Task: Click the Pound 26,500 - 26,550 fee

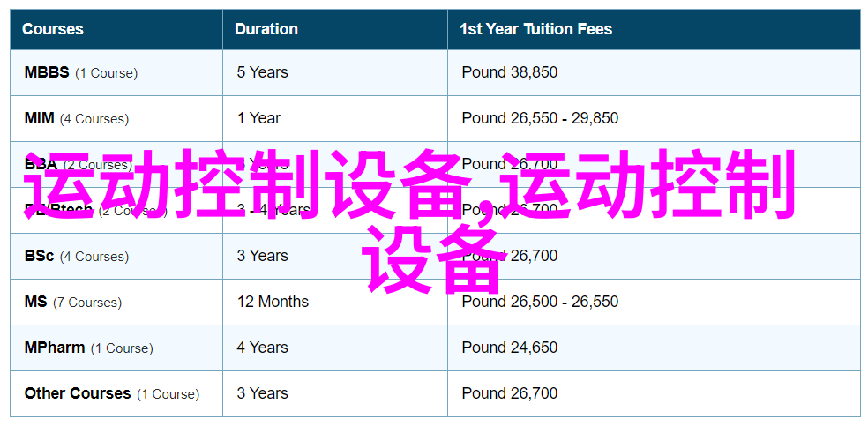Action: pos(540,302)
